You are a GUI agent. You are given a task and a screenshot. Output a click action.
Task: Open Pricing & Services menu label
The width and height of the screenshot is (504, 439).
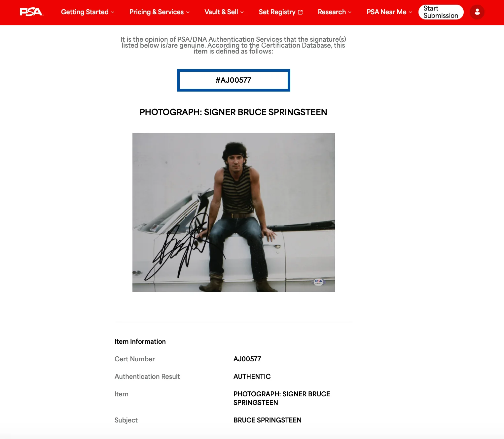click(157, 12)
